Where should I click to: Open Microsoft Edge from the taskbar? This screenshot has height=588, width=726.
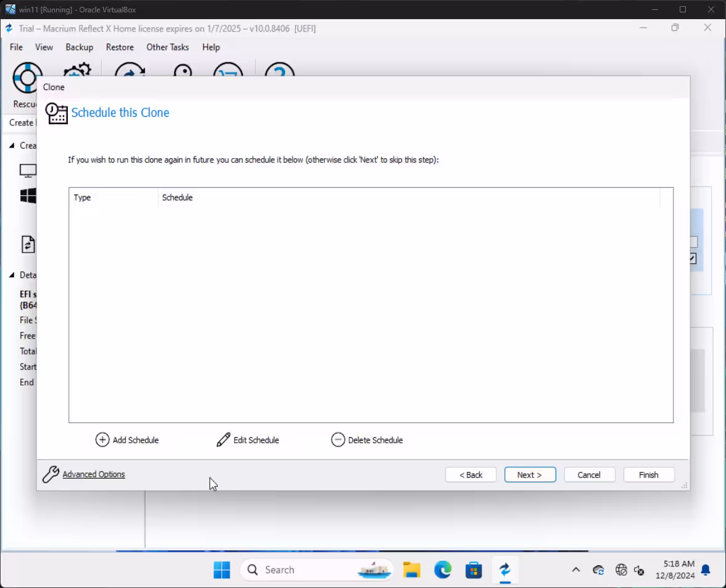[443, 570]
